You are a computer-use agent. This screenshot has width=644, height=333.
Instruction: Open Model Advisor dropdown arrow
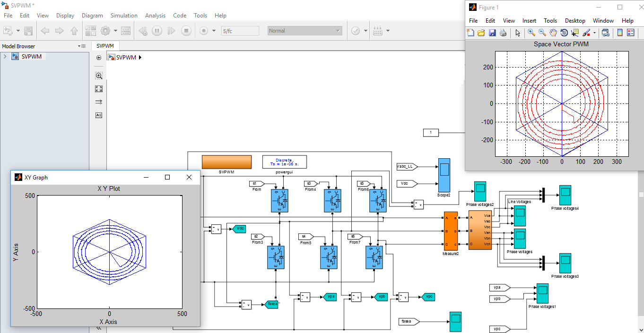click(x=366, y=31)
